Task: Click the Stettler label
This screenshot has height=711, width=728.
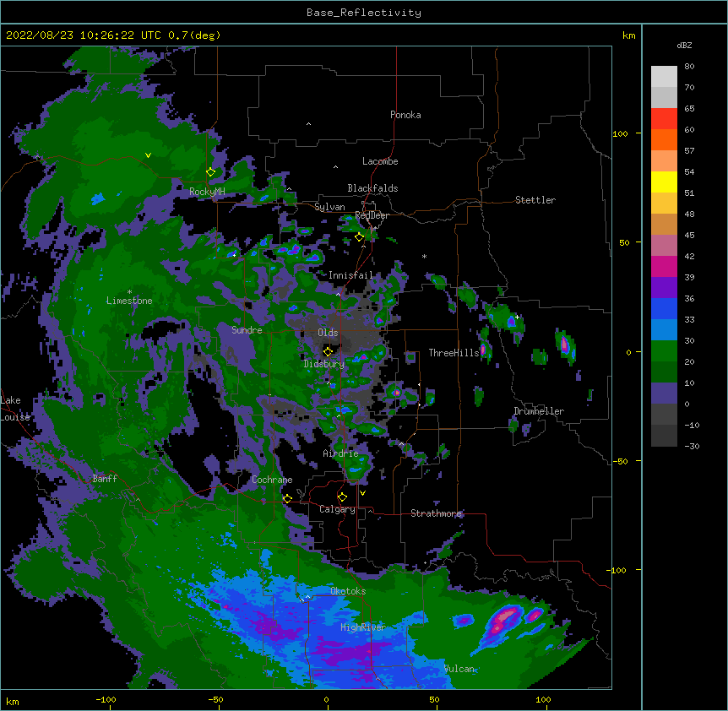Action: [x=535, y=200]
